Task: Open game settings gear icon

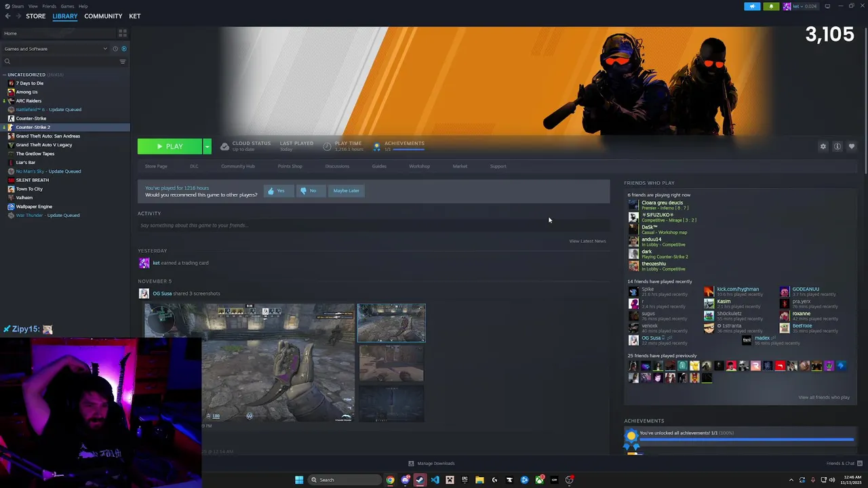Action: 823,146
